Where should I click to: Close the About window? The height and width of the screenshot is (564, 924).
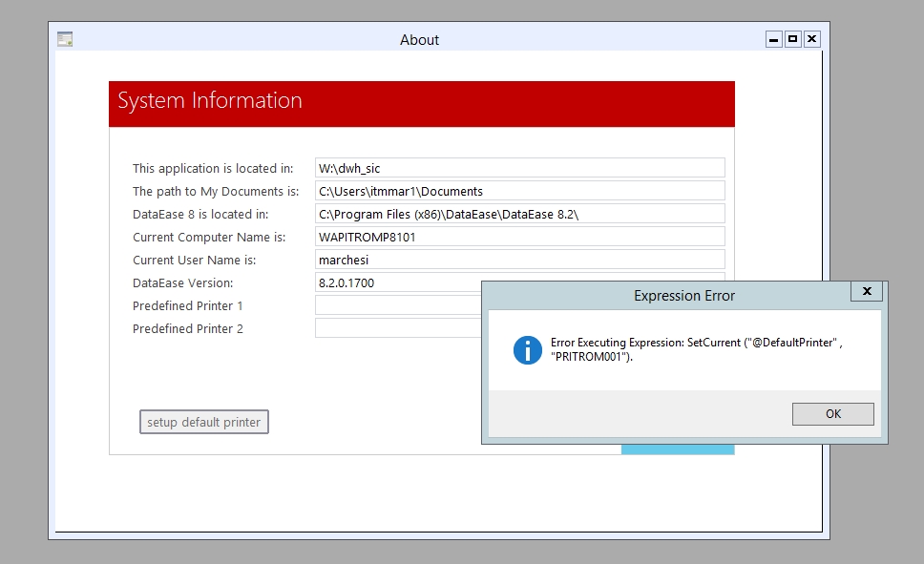tap(811, 39)
